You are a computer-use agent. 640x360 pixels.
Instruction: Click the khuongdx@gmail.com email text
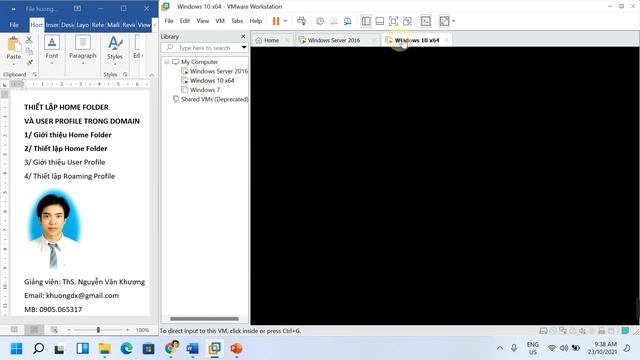point(82,296)
